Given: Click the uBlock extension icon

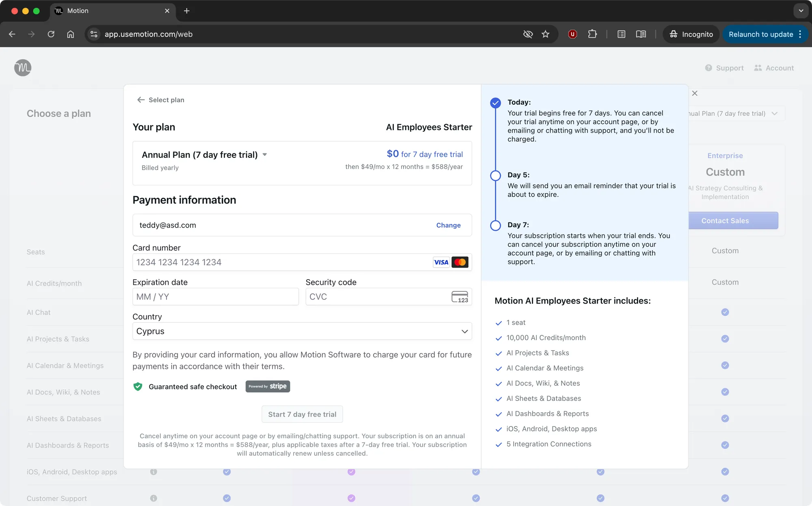Looking at the screenshot, I should (572, 34).
